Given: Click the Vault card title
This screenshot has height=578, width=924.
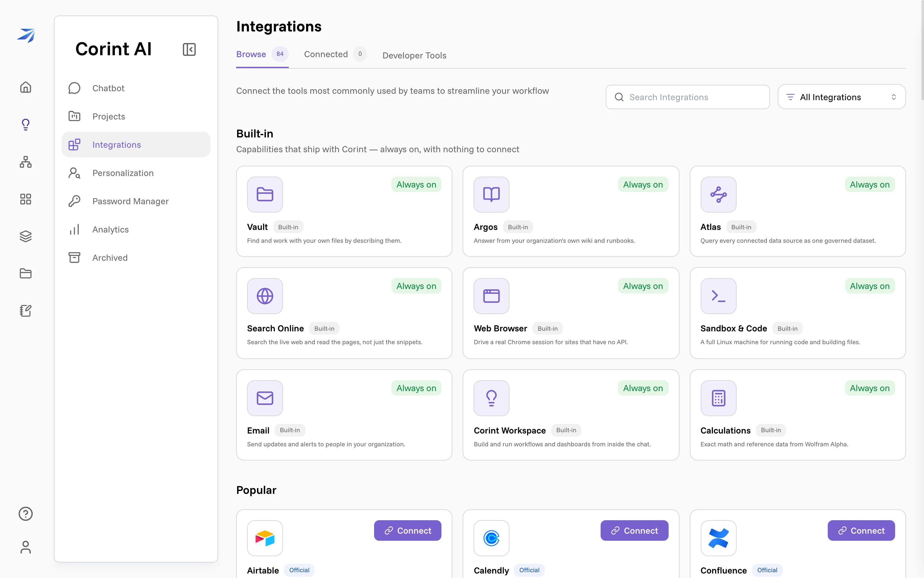Looking at the screenshot, I should click(x=257, y=227).
